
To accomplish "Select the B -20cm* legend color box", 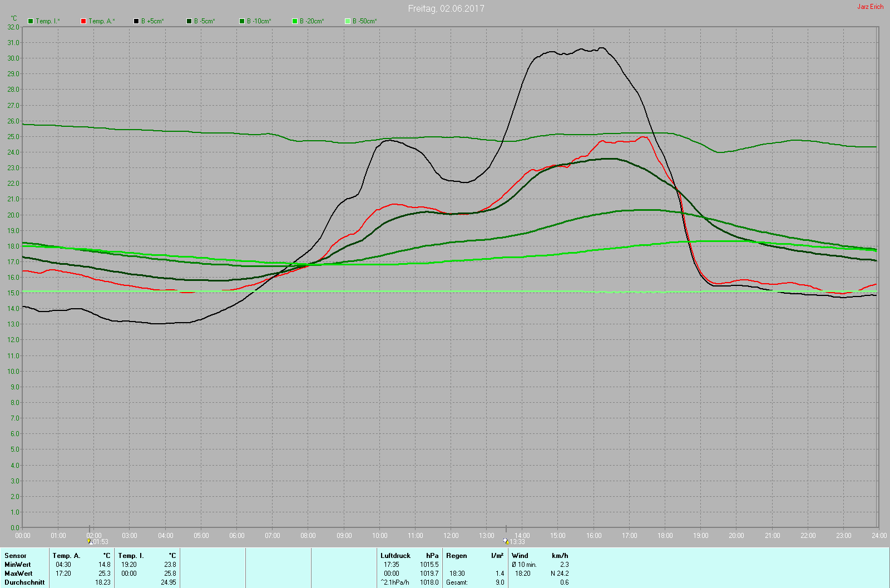I will click(x=295, y=21).
